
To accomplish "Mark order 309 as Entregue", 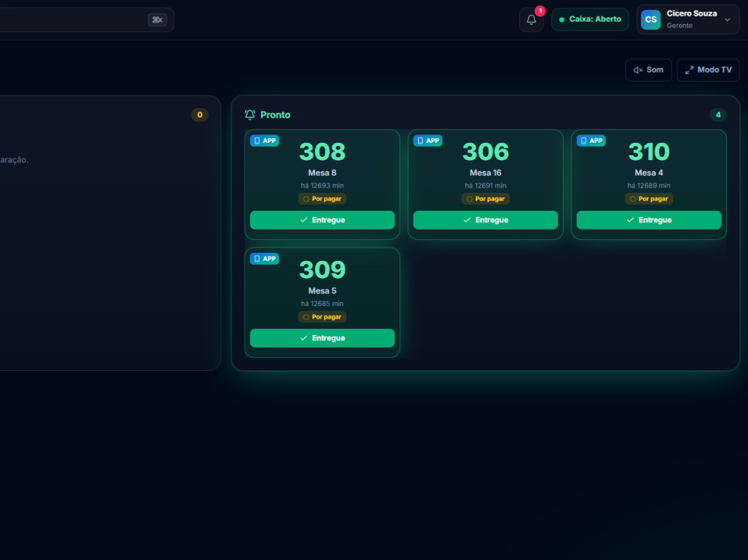I will point(322,338).
